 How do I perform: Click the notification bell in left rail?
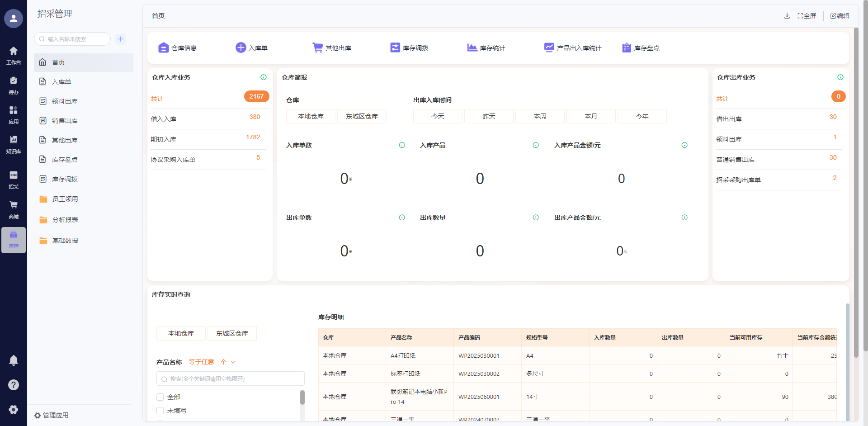pos(14,360)
